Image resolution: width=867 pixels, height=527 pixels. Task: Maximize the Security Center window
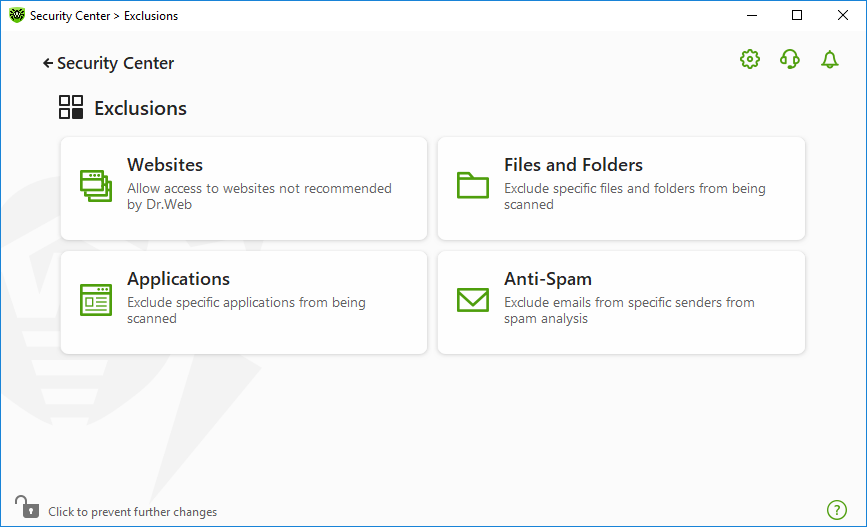coord(797,15)
